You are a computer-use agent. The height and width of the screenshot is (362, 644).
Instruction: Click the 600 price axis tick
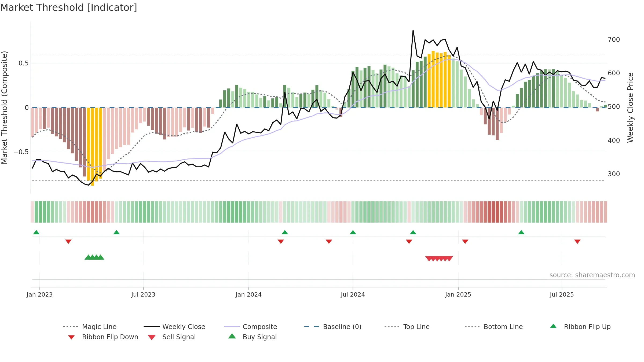pyautogui.click(x=614, y=73)
